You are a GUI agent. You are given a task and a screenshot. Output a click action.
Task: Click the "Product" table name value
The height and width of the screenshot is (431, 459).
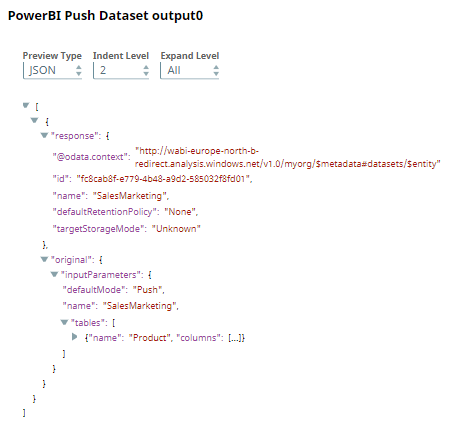(x=150, y=338)
